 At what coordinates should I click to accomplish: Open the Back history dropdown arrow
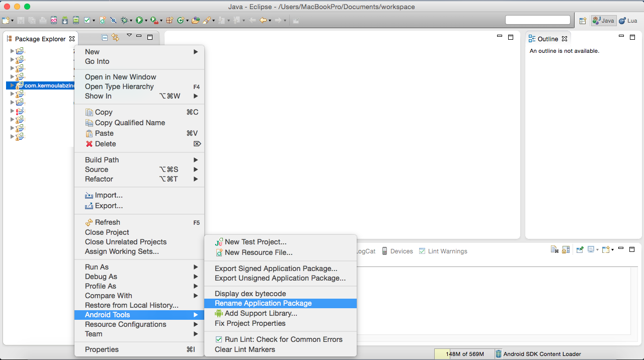pos(270,21)
